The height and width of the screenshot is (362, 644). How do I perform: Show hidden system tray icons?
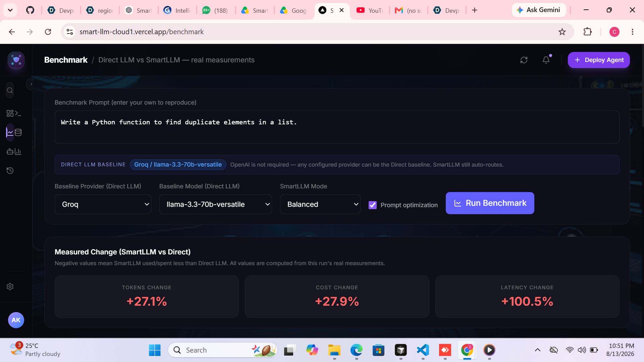tap(538, 350)
